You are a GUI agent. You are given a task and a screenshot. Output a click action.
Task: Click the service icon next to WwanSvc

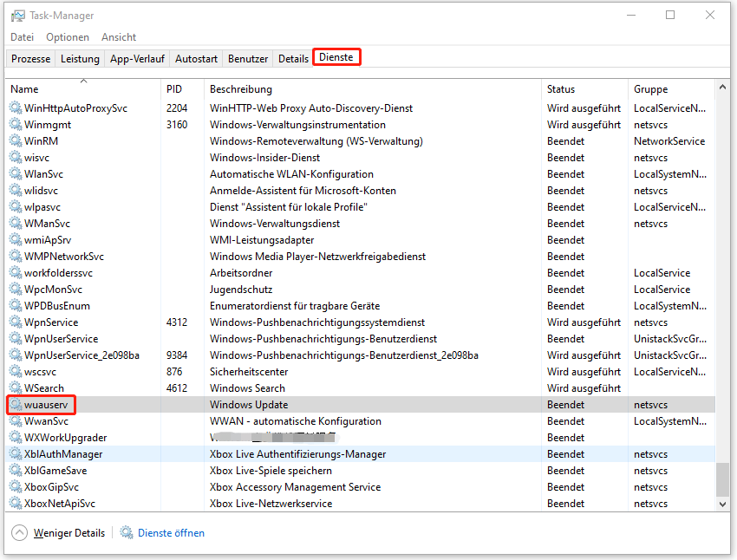tap(16, 420)
